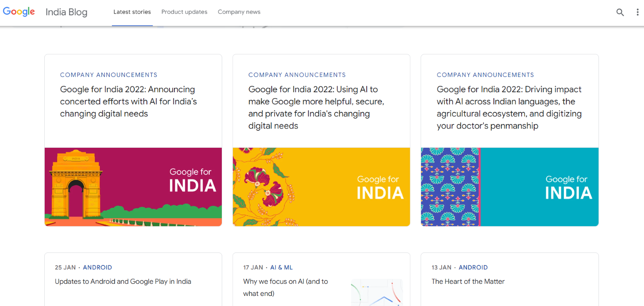Open the AI story chart thumbnail
644x306 pixels.
point(377,293)
